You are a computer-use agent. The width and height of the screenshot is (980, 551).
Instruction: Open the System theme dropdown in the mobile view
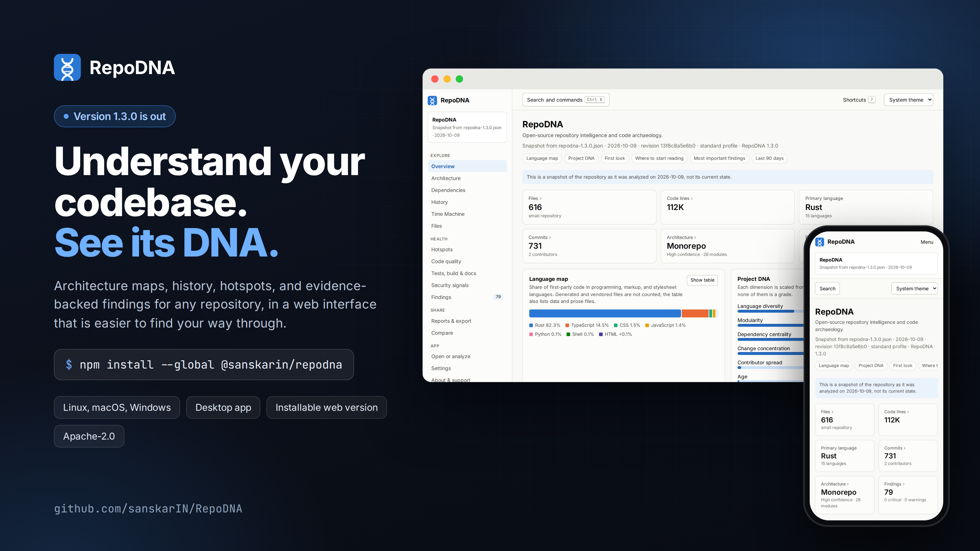point(914,288)
